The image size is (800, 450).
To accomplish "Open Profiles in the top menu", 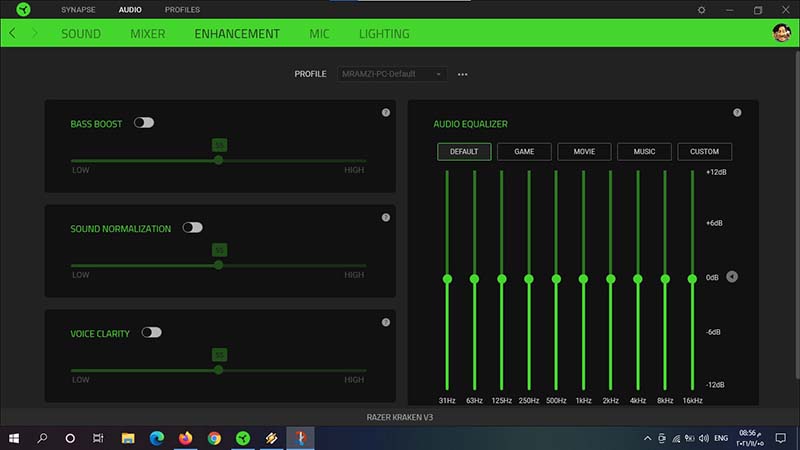I will point(182,9).
